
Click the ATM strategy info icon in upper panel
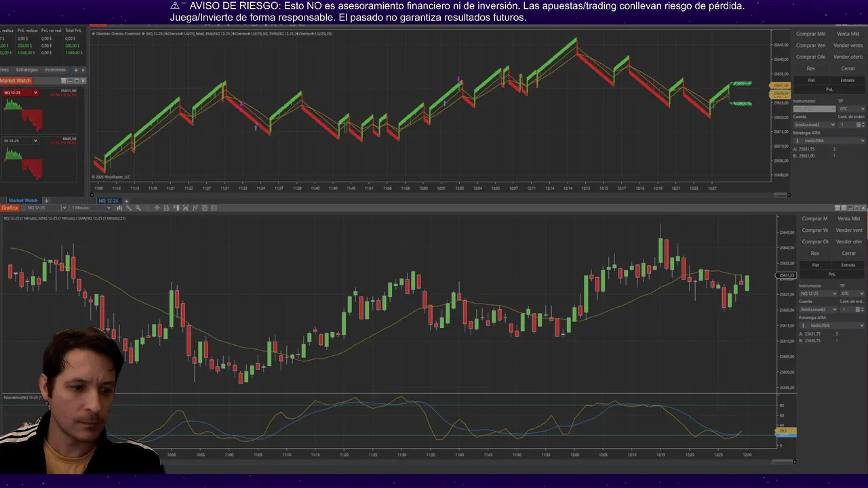pos(797,141)
